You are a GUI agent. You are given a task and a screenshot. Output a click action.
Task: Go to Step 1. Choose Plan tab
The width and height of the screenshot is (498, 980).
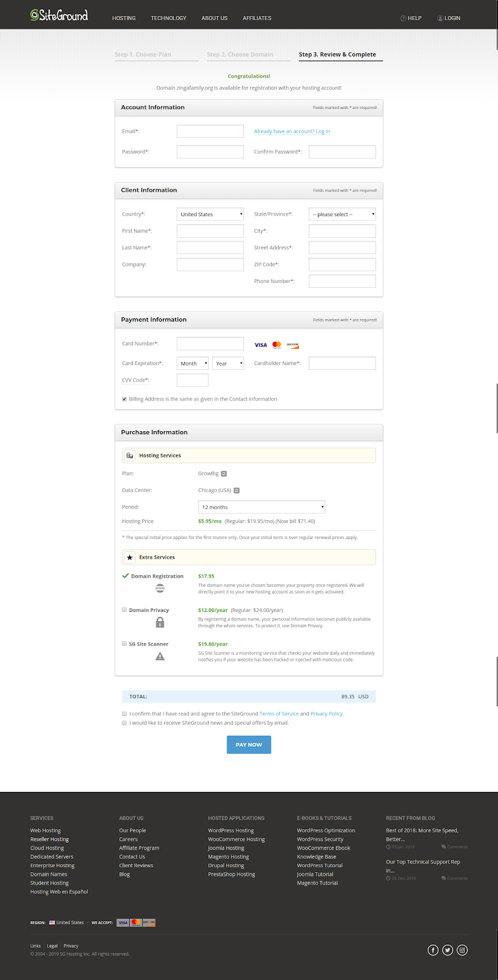point(157,55)
